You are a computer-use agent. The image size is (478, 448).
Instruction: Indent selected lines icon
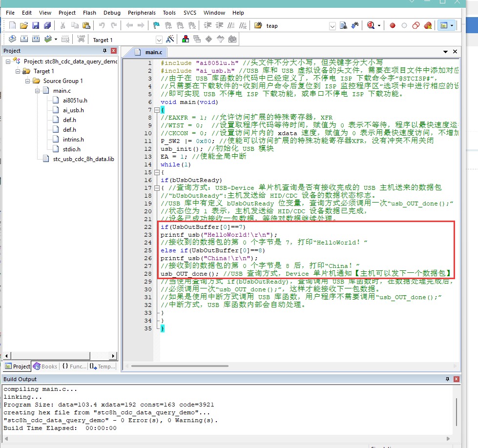208,25
